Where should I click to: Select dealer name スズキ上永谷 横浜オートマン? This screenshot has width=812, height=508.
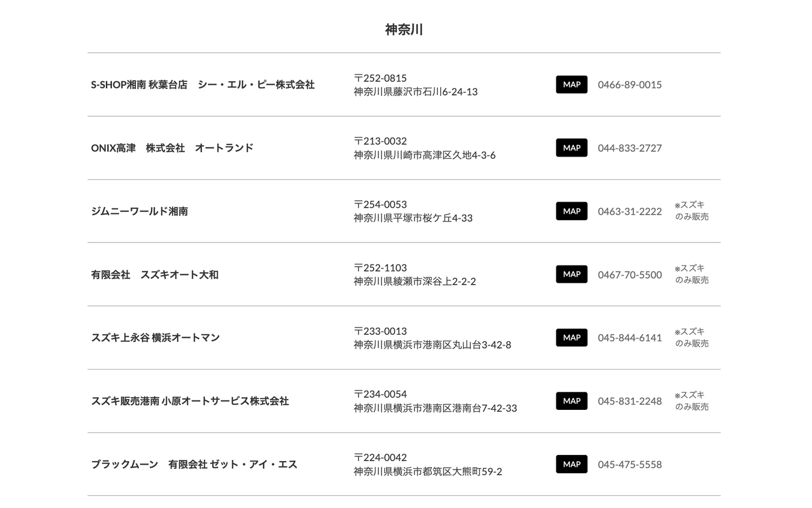155,338
